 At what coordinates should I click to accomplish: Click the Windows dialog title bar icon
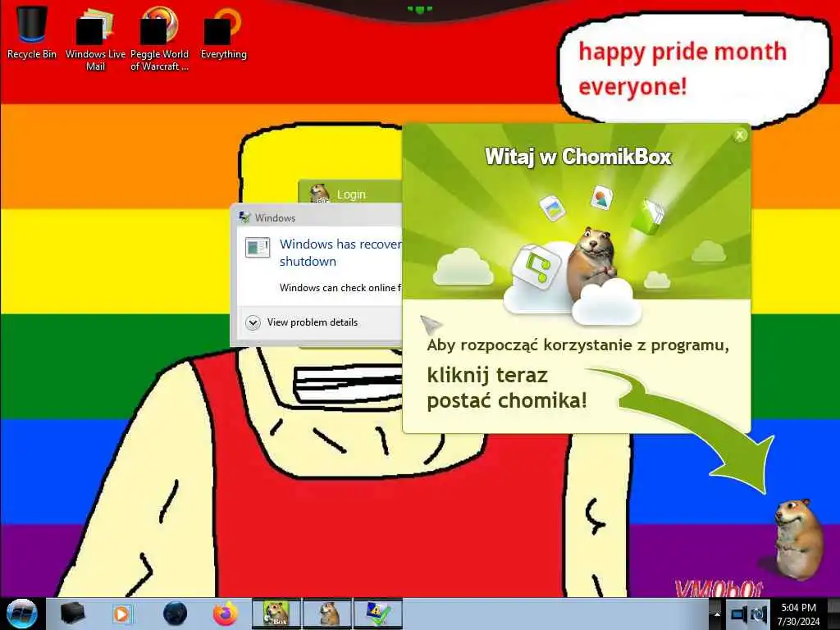[x=244, y=217]
